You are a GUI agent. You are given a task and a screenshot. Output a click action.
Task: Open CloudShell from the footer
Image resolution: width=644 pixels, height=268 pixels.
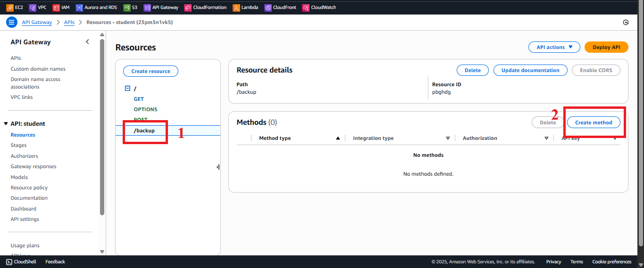pos(22,262)
